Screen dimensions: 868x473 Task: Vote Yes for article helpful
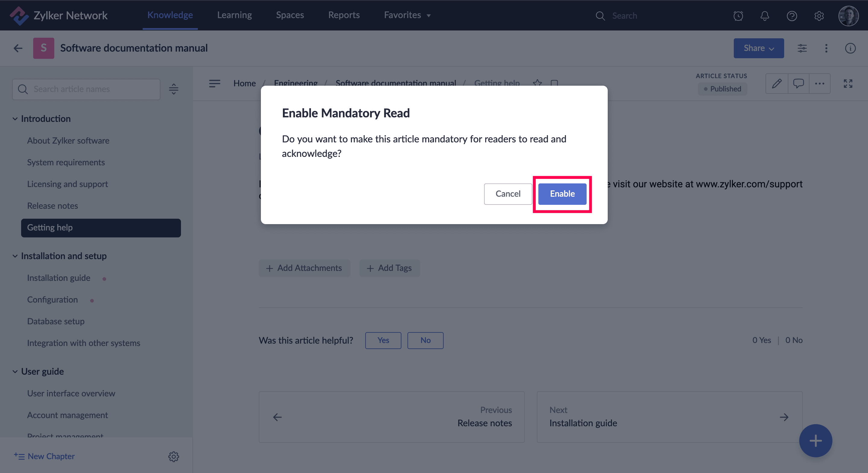pos(383,340)
